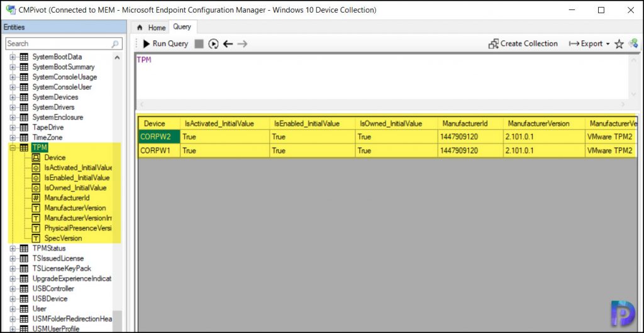This screenshot has width=644, height=333.
Task: Select IsOwned_InitialValue in the TPM tree
Action: [x=75, y=188]
